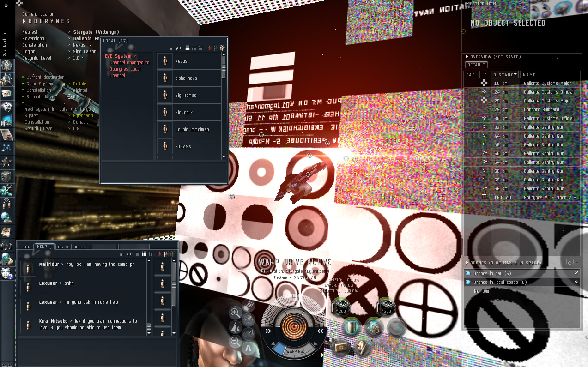Open the People and Places sidebar icon
The width and height of the screenshot is (588, 367).
point(6,80)
